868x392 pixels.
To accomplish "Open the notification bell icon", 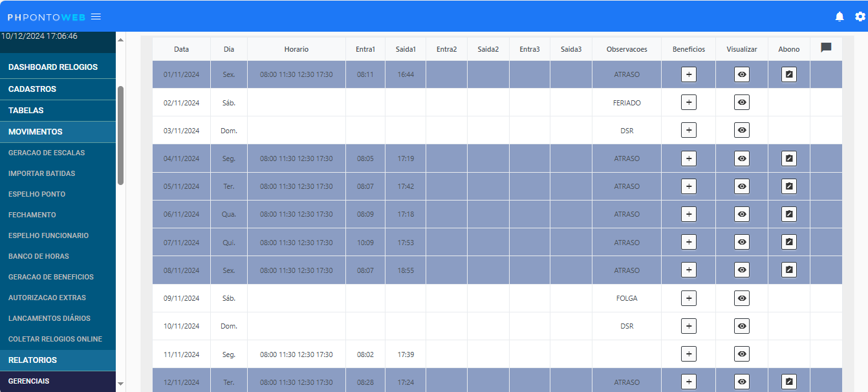I will 840,16.
